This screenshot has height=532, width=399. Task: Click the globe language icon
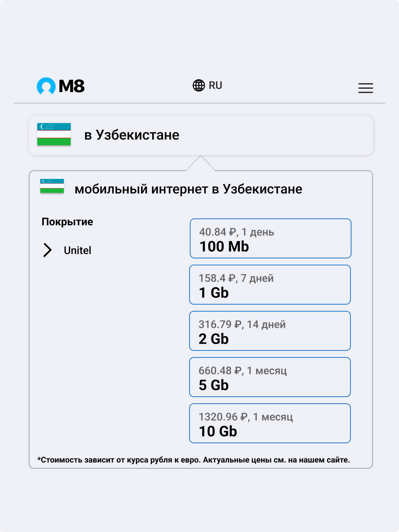coord(199,85)
